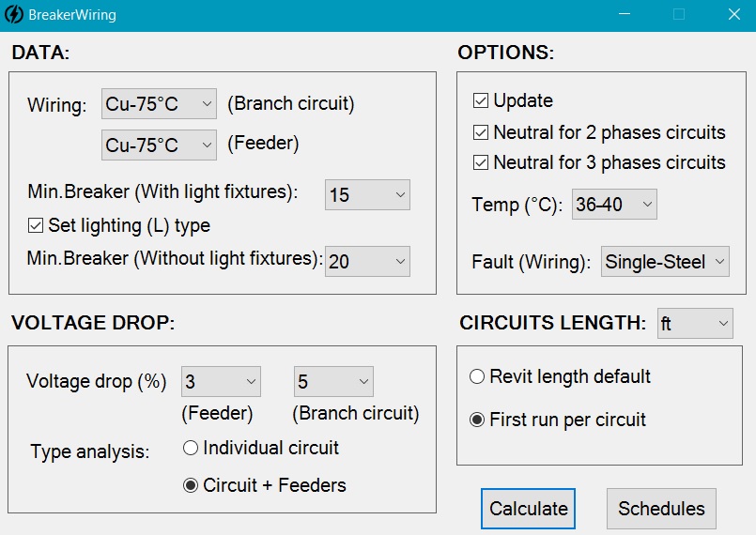Expand the Temp (°C) dropdown
Viewport: 756px width, 535px height.
click(x=614, y=204)
